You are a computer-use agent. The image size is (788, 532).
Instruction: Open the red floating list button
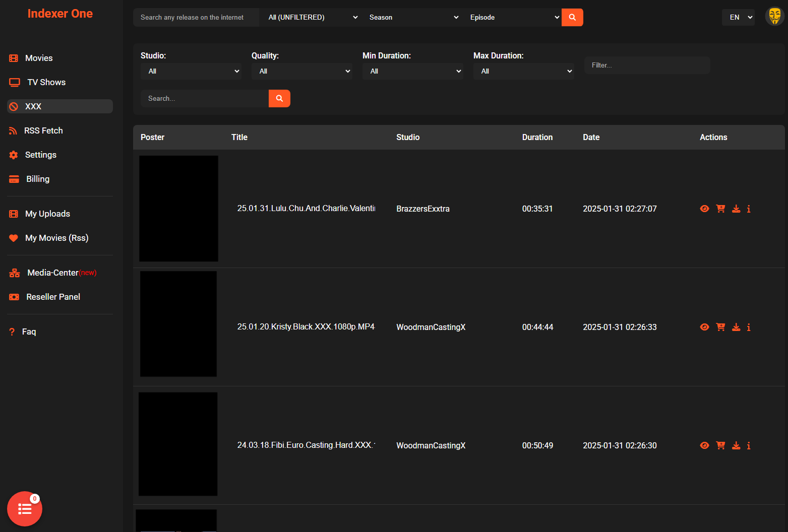pos(25,509)
